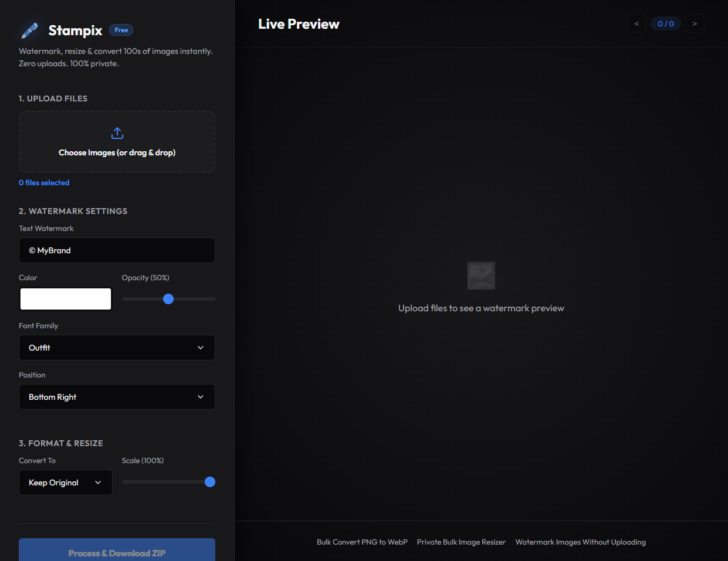Click the Stampix pencil logo icon
Image resolution: width=728 pixels, height=561 pixels.
(x=31, y=30)
